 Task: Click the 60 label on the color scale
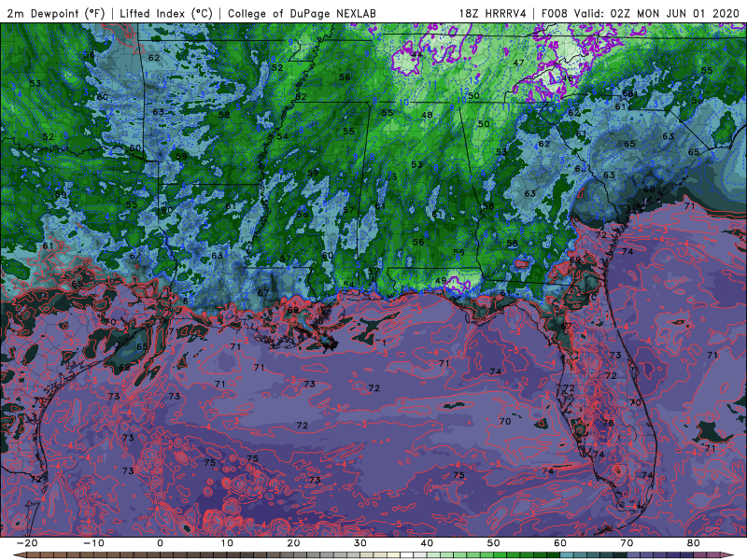(x=560, y=543)
